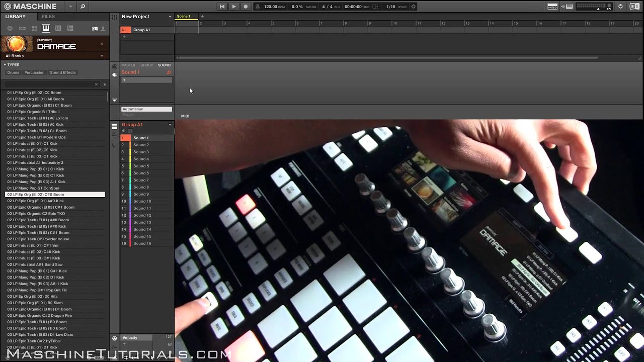Add a new scene tab
The image size is (644, 362).
(x=202, y=17)
